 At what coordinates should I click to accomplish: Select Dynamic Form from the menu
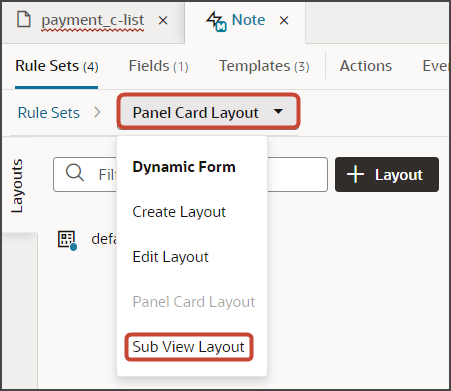(184, 167)
